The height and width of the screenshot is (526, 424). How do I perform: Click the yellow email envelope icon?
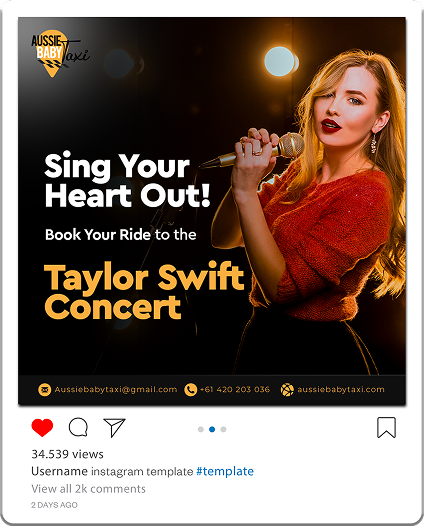click(45, 389)
